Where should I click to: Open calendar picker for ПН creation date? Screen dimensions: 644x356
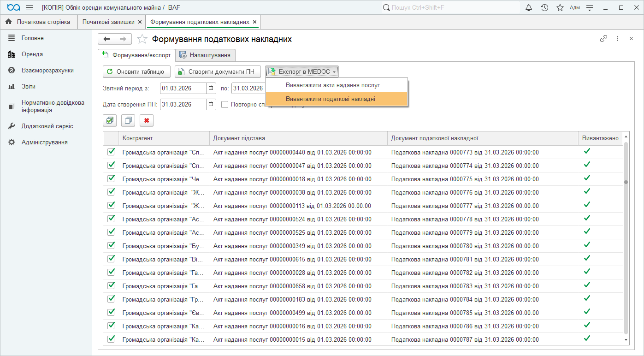pos(211,104)
